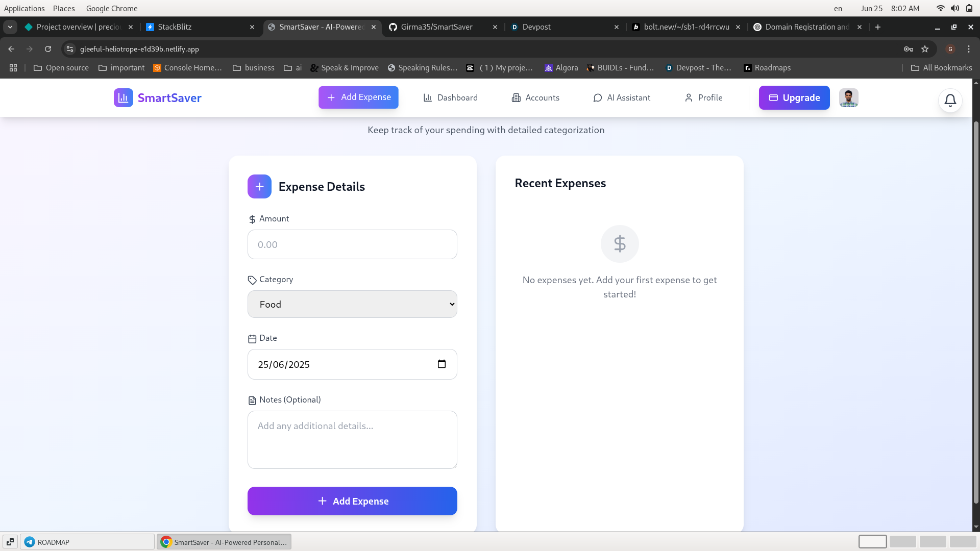
Task: Expand the business bookmarks folder
Action: tap(253, 68)
